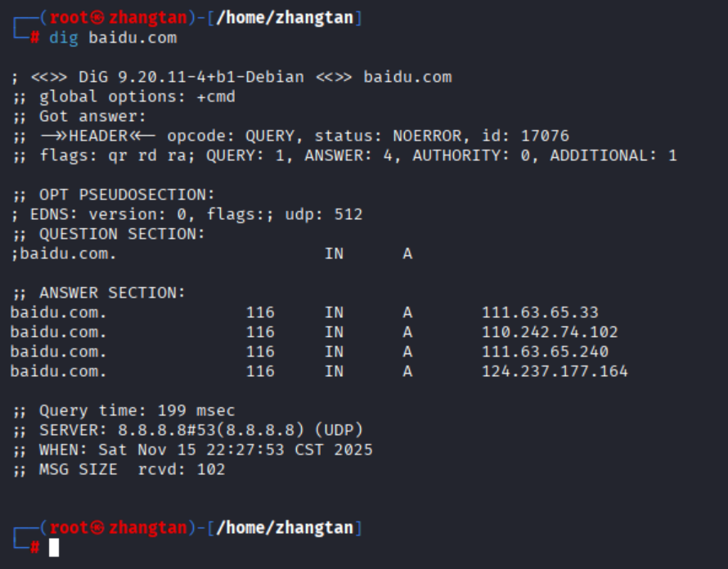Click the red hash prompt symbol at bottom
This screenshot has height=569, width=728.
coord(34,548)
